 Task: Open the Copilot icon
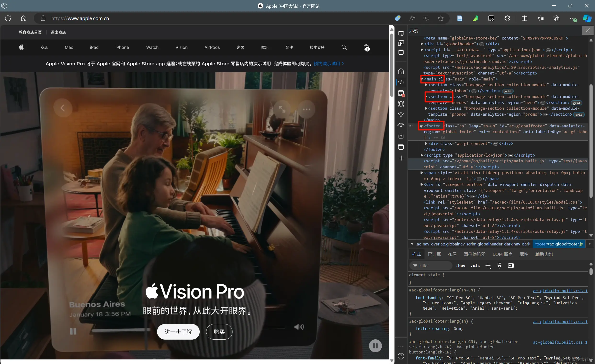587,18
